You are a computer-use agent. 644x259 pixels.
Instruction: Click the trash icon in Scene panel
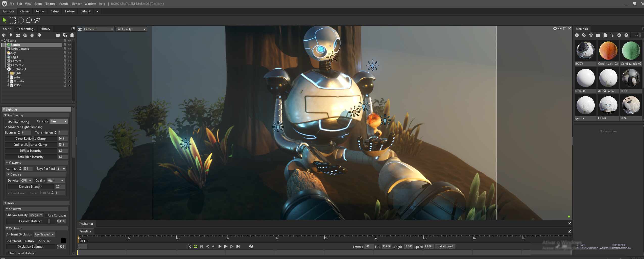click(x=72, y=35)
